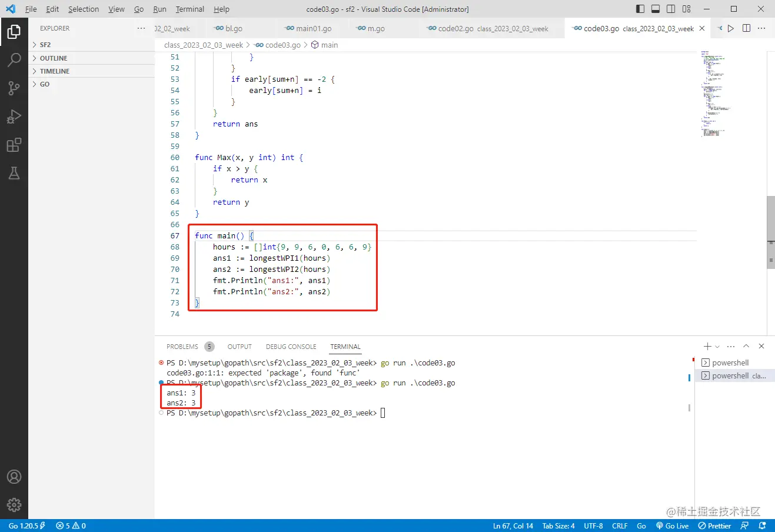Image resolution: width=775 pixels, height=532 pixels.
Task: Create a new terminal with plus icon
Action: tap(707, 347)
